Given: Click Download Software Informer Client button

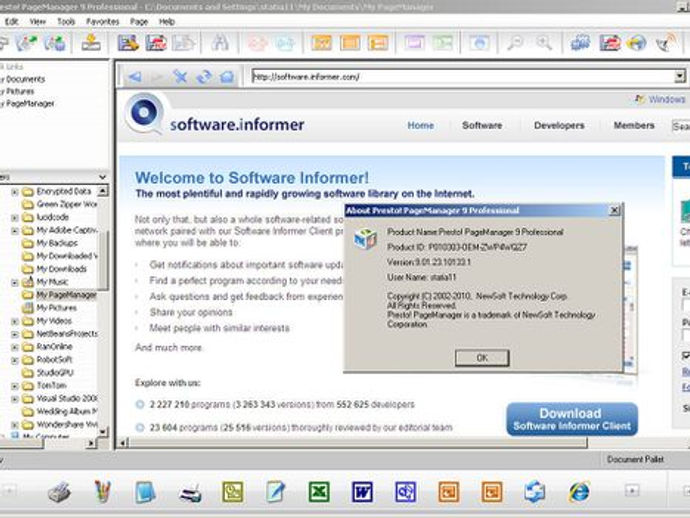Looking at the screenshot, I should click(x=572, y=419).
